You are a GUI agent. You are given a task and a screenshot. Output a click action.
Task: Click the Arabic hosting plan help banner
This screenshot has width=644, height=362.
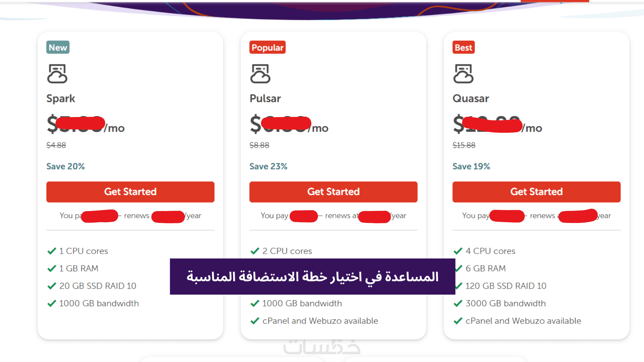click(312, 277)
